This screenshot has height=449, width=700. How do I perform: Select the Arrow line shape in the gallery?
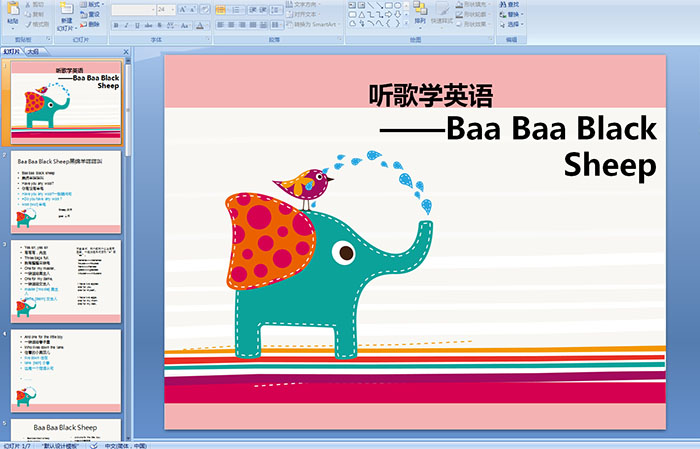coord(379,5)
